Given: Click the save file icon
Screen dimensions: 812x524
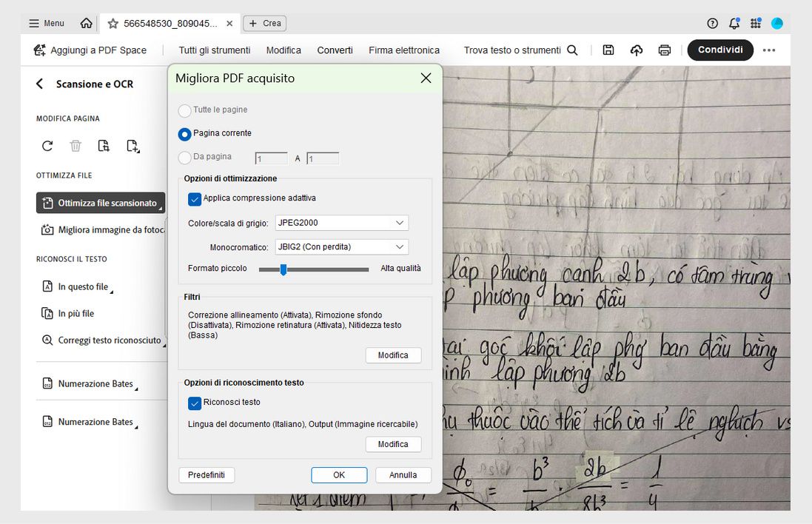Looking at the screenshot, I should [608, 50].
